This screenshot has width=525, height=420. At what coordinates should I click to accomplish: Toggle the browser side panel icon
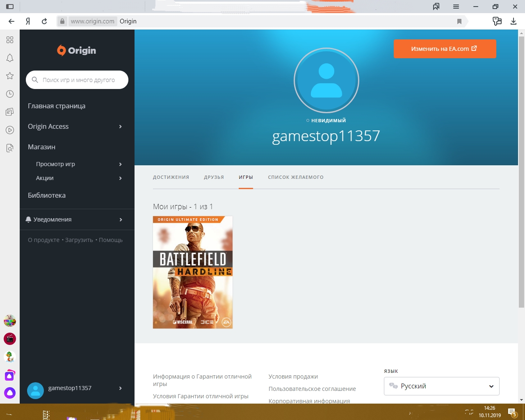10,7
